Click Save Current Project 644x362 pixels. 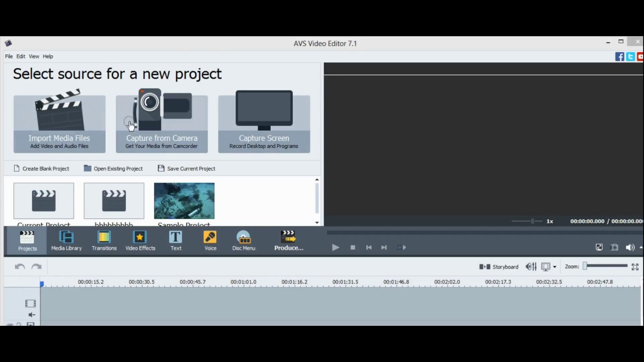[186, 168]
